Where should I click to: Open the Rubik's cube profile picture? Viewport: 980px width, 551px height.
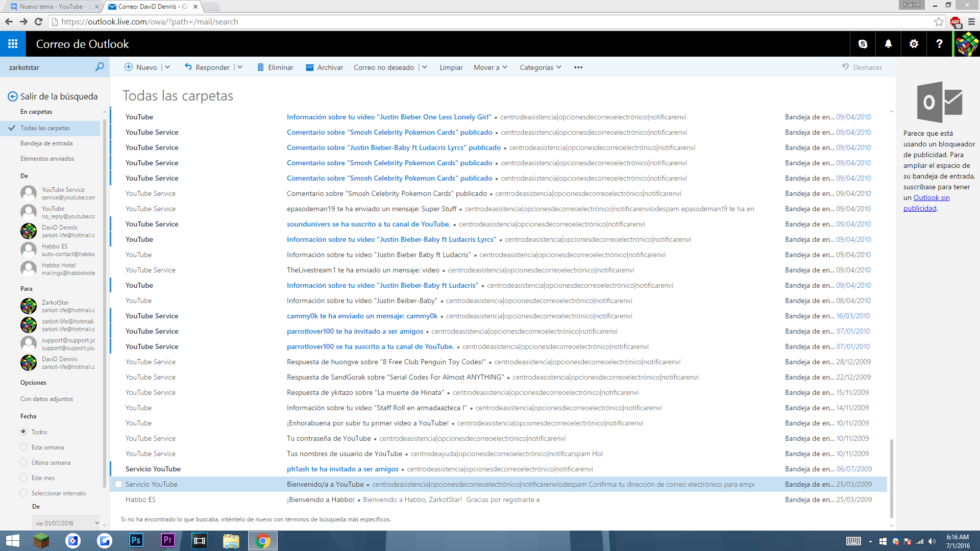[x=967, y=44]
